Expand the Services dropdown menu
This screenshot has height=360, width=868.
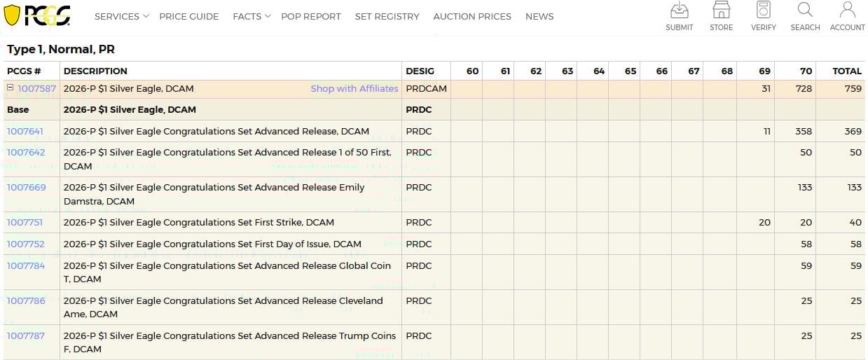(x=121, y=16)
